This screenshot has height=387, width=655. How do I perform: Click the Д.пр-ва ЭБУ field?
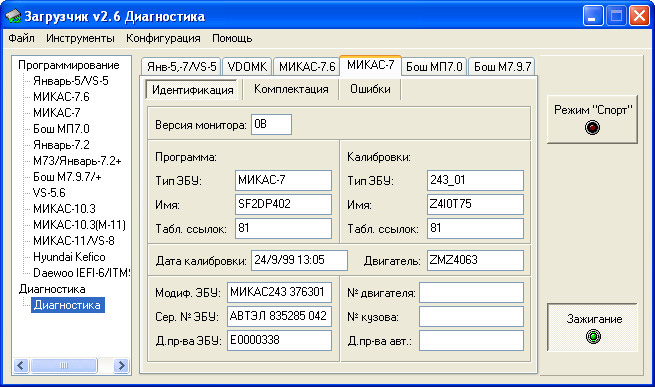click(279, 341)
